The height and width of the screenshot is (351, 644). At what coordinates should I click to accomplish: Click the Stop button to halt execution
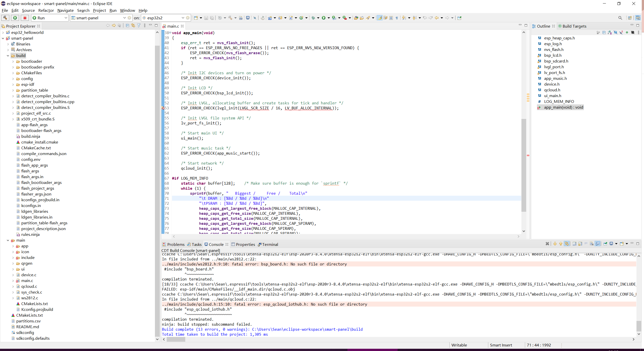pyautogui.click(x=25, y=18)
